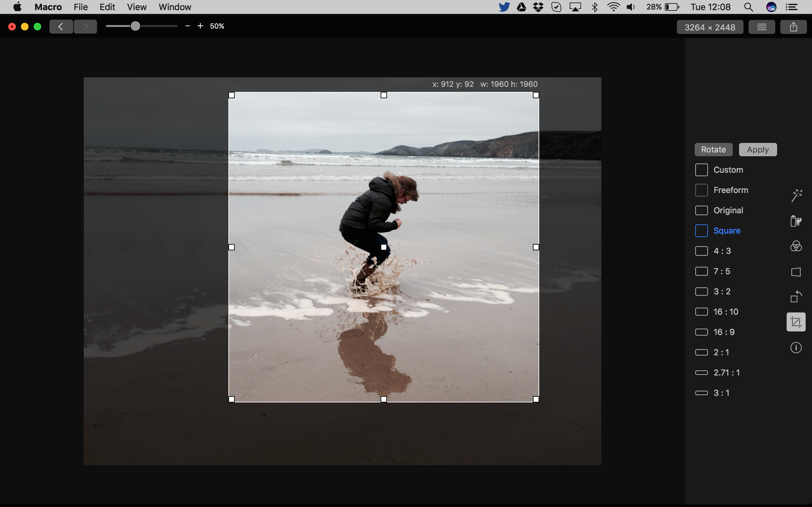Select the spray paint can tool icon
The width and height of the screenshot is (812, 507).
pyautogui.click(x=796, y=221)
